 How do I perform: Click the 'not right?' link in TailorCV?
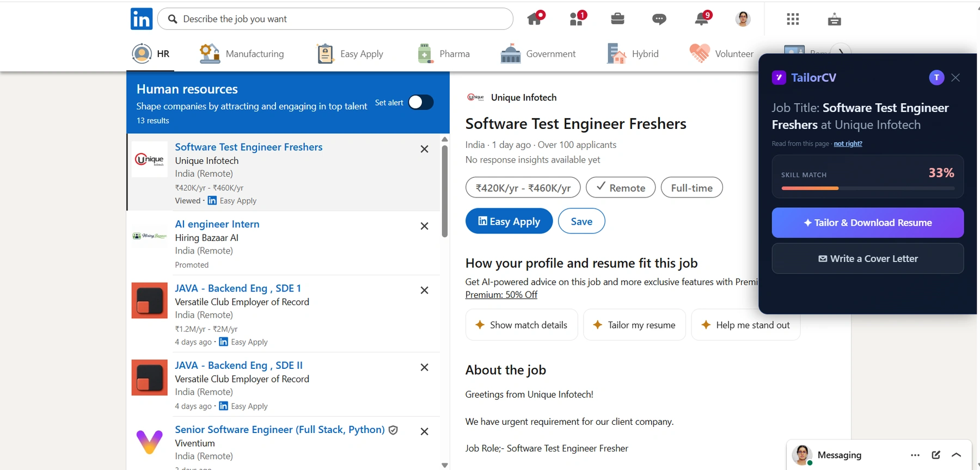click(x=848, y=144)
